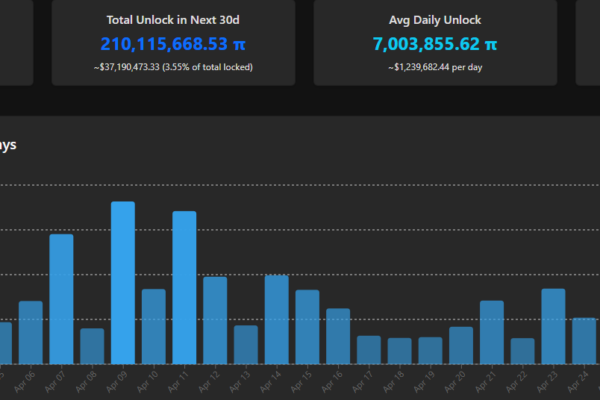Click the "Total Unlock in Next 30d" heading

click(x=173, y=19)
